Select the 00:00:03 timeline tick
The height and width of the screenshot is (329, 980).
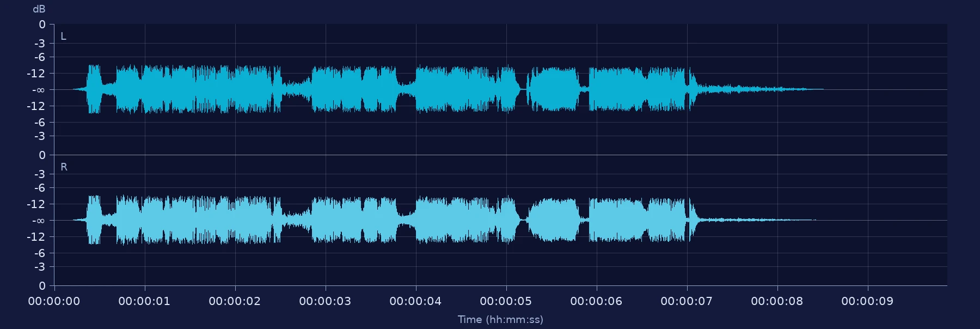pos(325,301)
